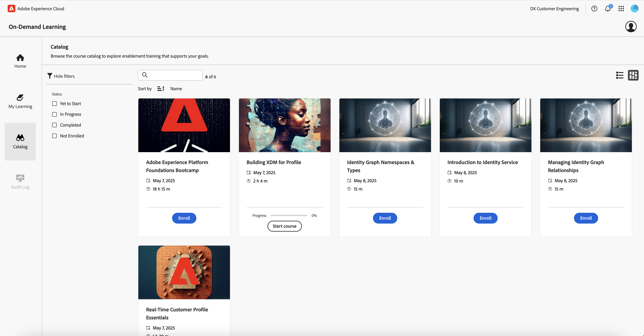
Task: Open the notifications bell
Action: [x=608, y=9]
